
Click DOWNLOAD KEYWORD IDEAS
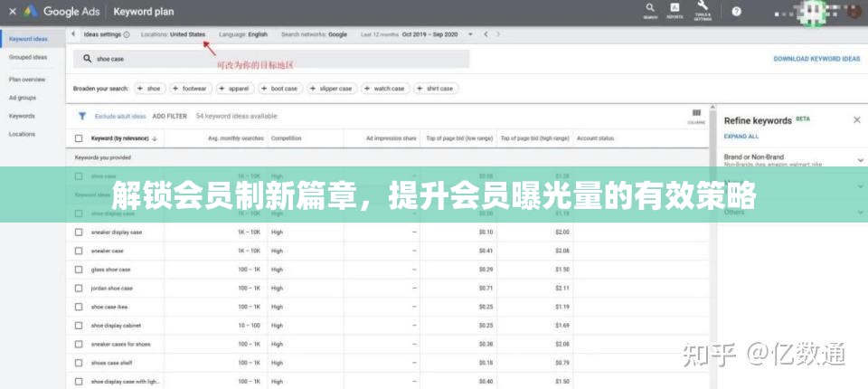816,59
